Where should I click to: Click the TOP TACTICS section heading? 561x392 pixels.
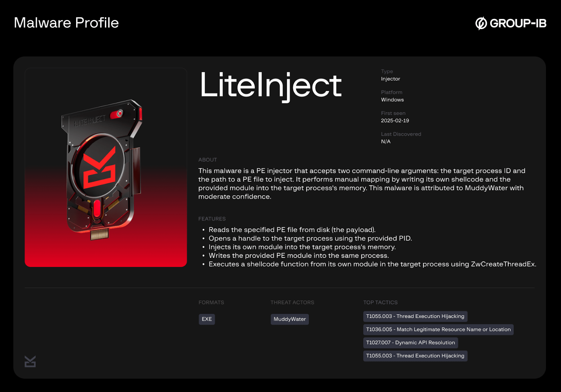pyautogui.click(x=380, y=302)
